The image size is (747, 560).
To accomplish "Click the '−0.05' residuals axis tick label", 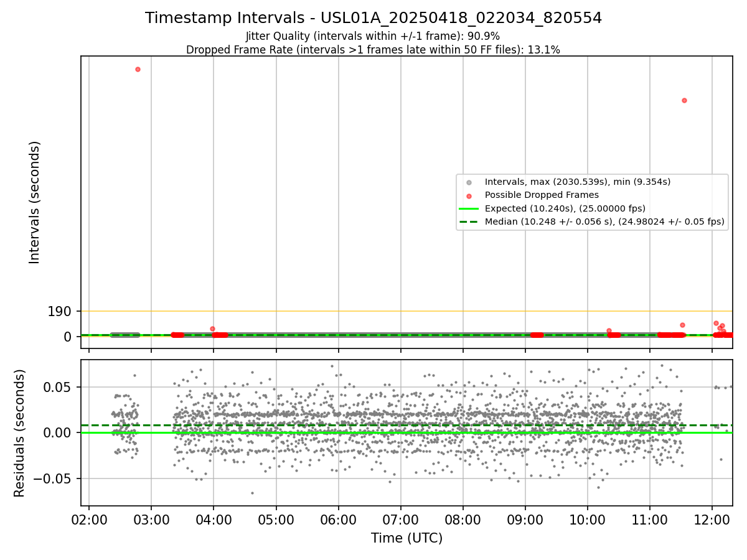I will point(54,479).
